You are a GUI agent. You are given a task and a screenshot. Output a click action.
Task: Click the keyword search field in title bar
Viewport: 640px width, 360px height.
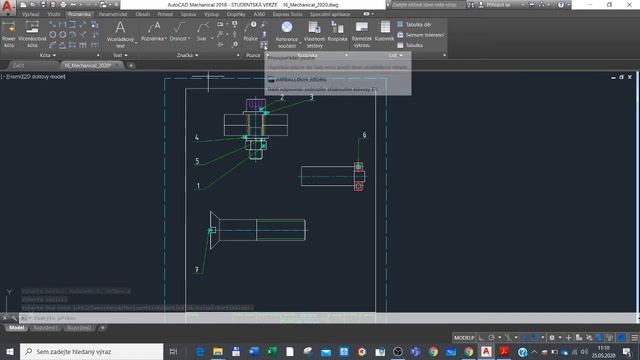pyautogui.click(x=428, y=5)
